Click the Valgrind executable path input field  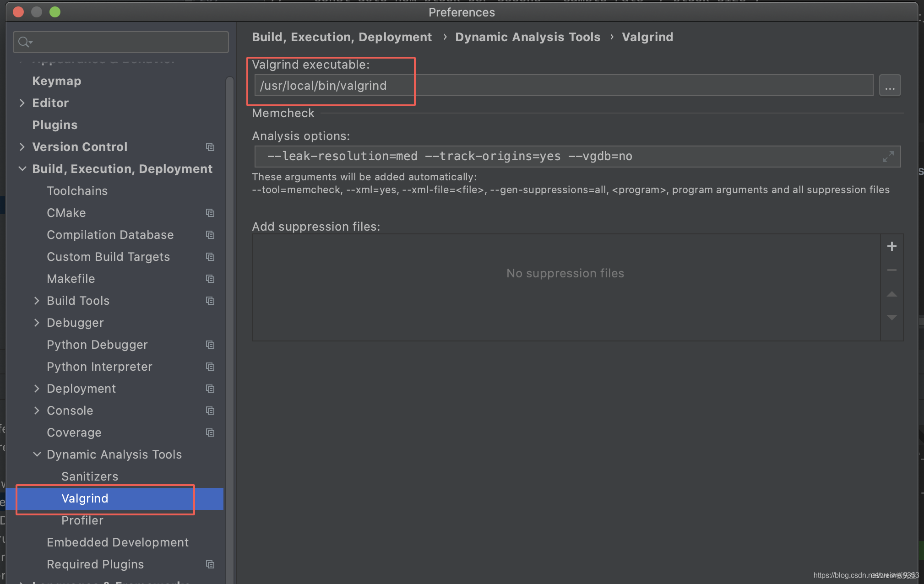(565, 86)
